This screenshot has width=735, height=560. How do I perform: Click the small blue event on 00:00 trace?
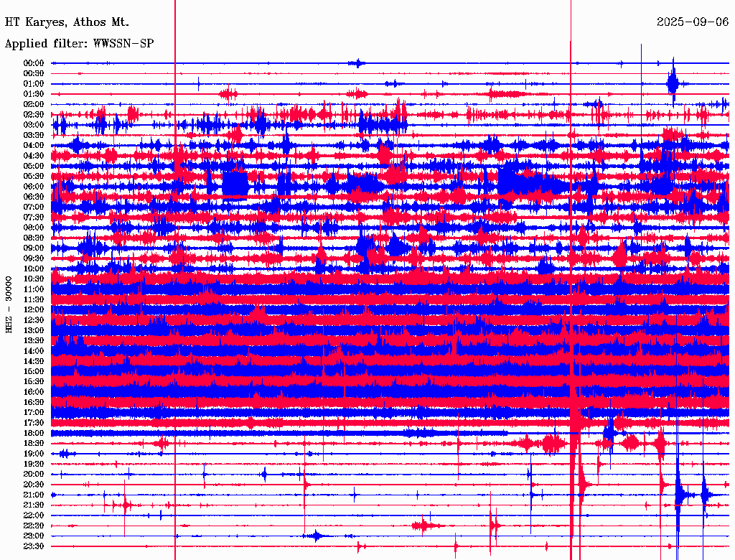(x=358, y=63)
